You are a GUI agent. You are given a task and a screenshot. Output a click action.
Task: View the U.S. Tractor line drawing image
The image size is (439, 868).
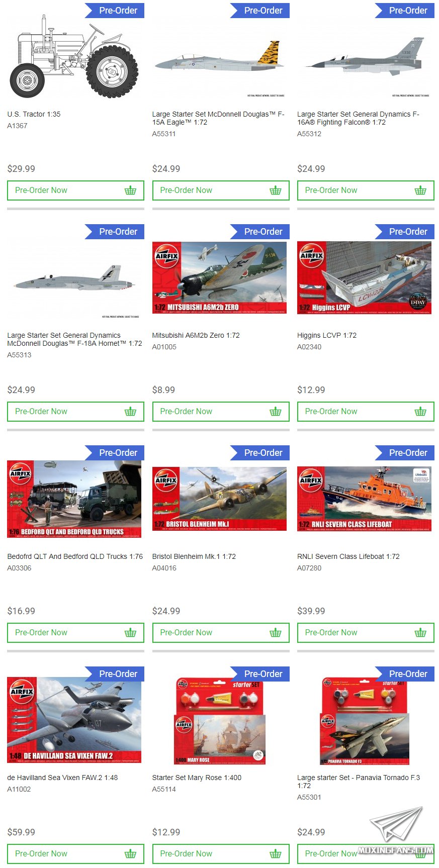(x=74, y=56)
